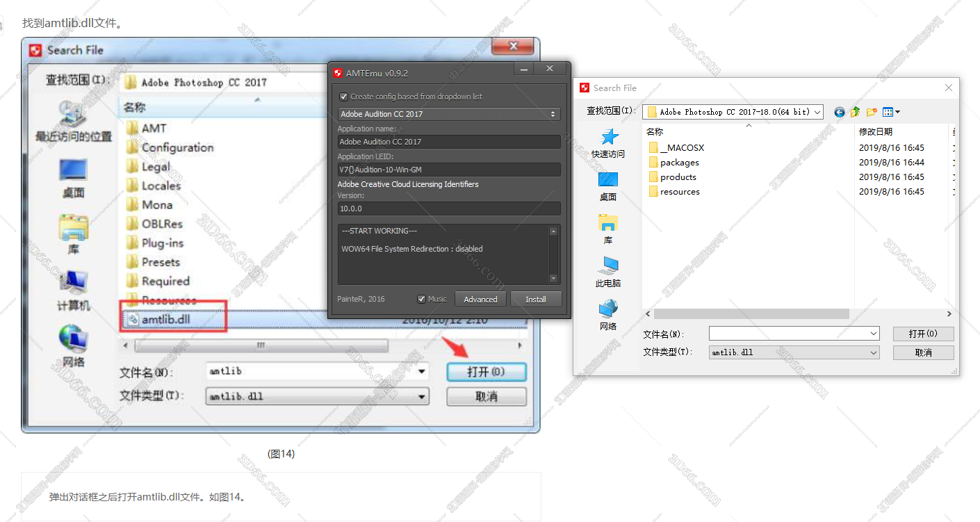Select the packages folder
The height and width of the screenshot is (522, 980).
point(673,163)
